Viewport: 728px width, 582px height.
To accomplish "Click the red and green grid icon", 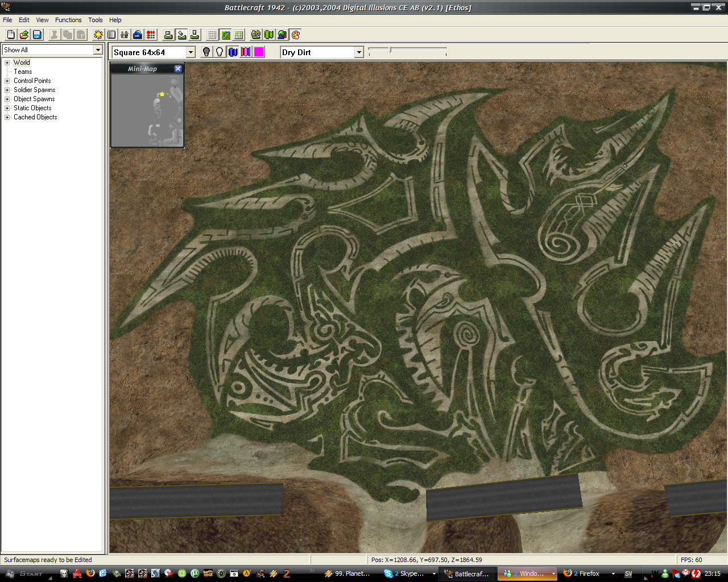I will 151,35.
